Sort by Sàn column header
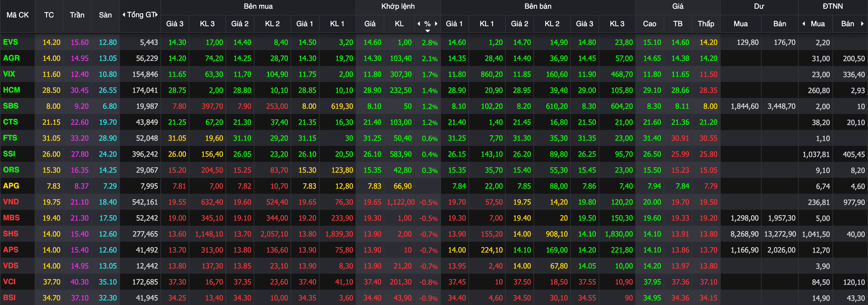 pyautogui.click(x=105, y=15)
